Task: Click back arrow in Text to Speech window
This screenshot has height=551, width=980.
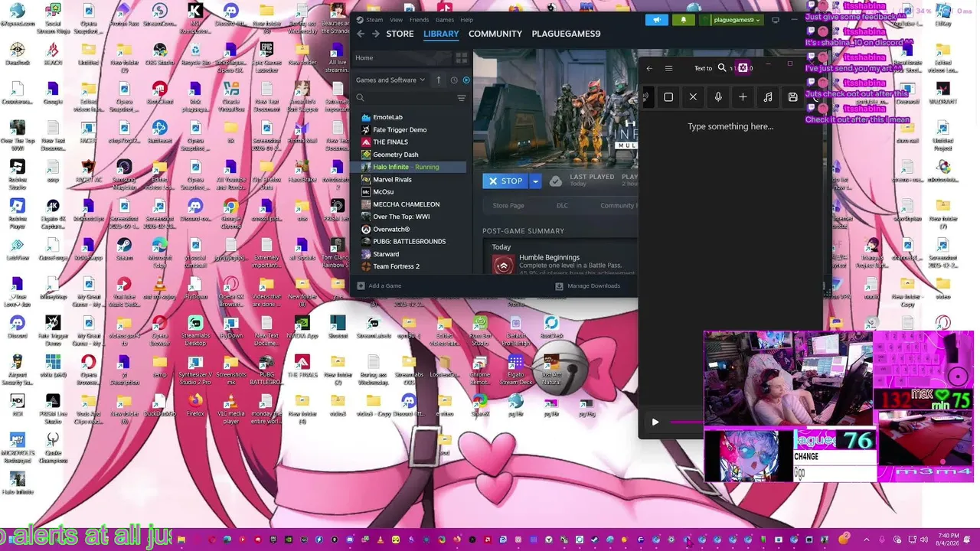Action: coord(649,68)
